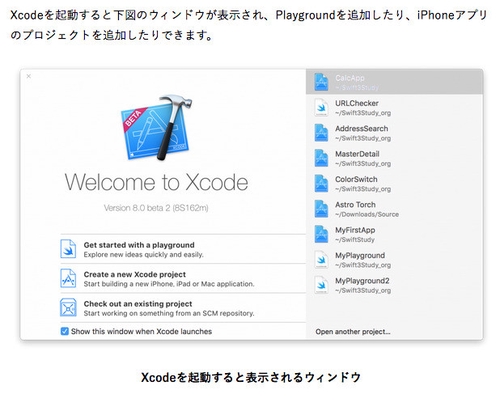Close the Welcome to Xcode window
The height and width of the screenshot is (407, 500).
[x=29, y=76]
